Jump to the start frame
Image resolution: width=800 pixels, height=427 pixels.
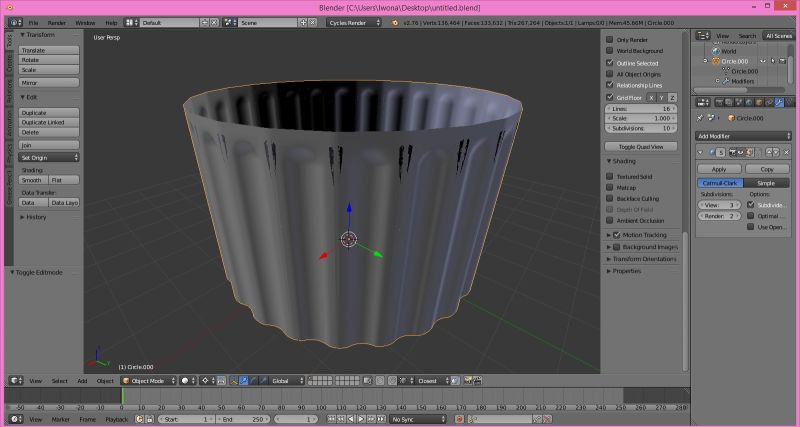[x=332, y=419]
